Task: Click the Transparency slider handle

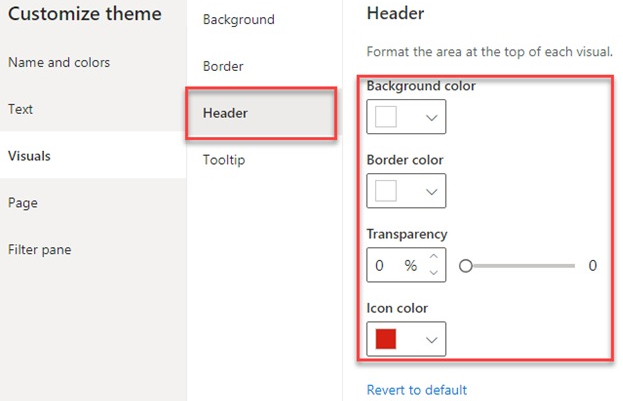Action: [465, 266]
